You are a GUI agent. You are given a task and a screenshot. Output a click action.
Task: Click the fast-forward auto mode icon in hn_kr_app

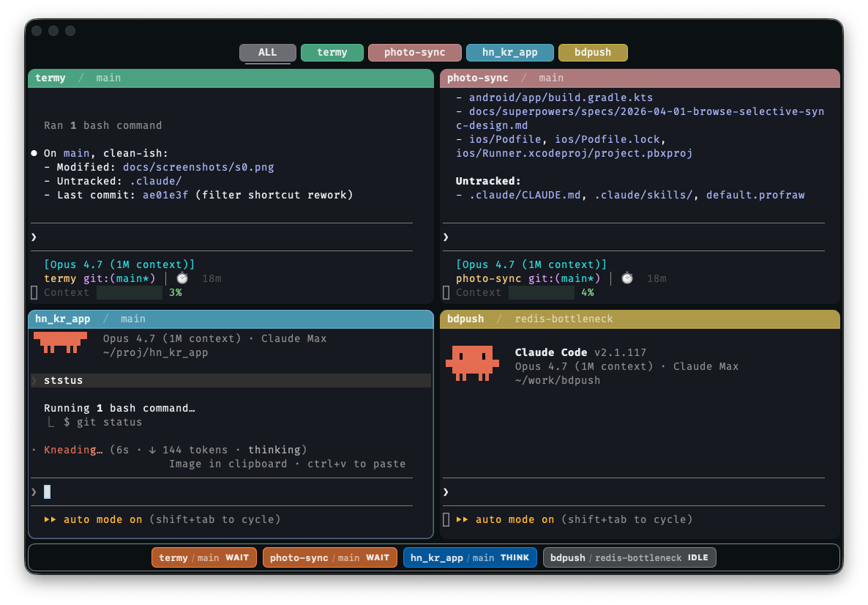50,520
